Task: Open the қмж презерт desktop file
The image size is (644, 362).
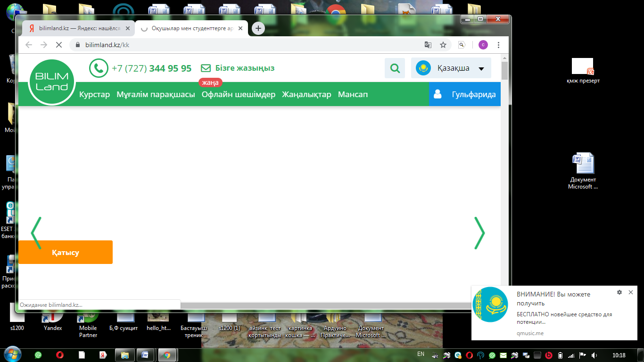Action: (x=583, y=71)
